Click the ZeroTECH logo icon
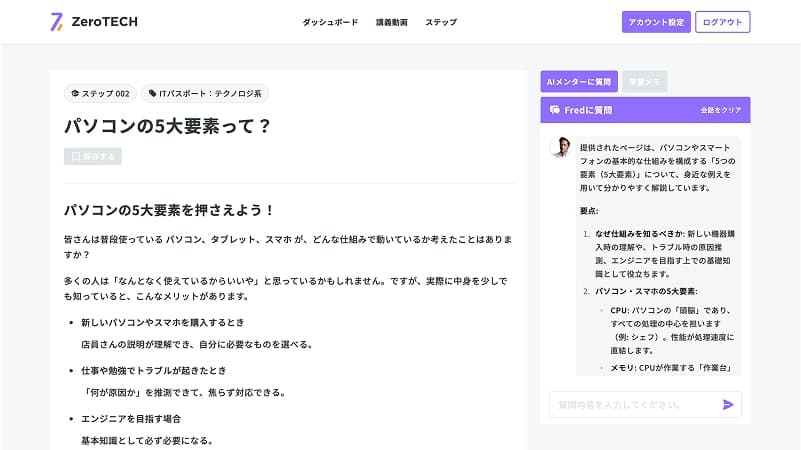801x450 pixels. tap(56, 21)
